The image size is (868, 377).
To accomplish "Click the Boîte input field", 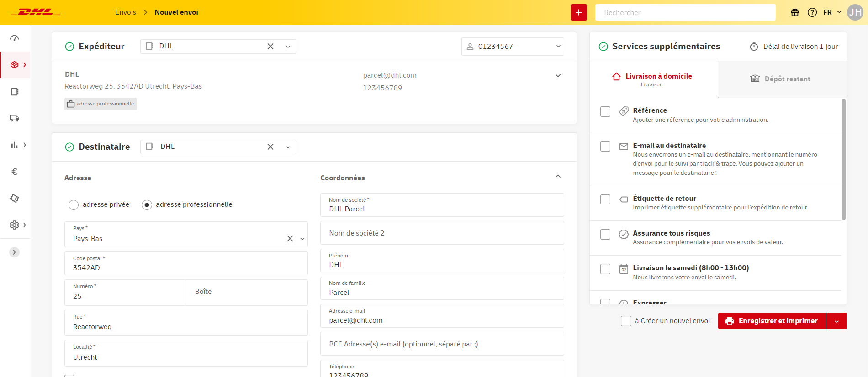I will 247,293.
